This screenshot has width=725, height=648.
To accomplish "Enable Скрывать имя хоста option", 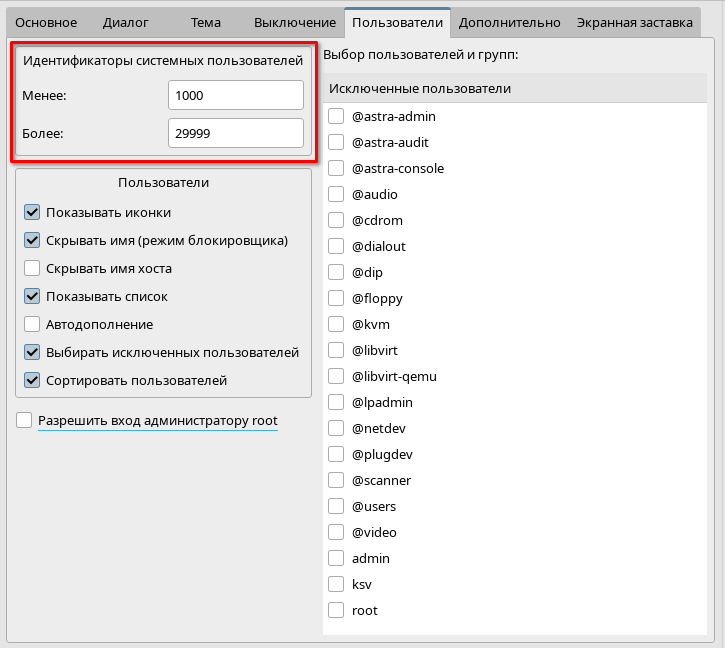I will point(32,269).
